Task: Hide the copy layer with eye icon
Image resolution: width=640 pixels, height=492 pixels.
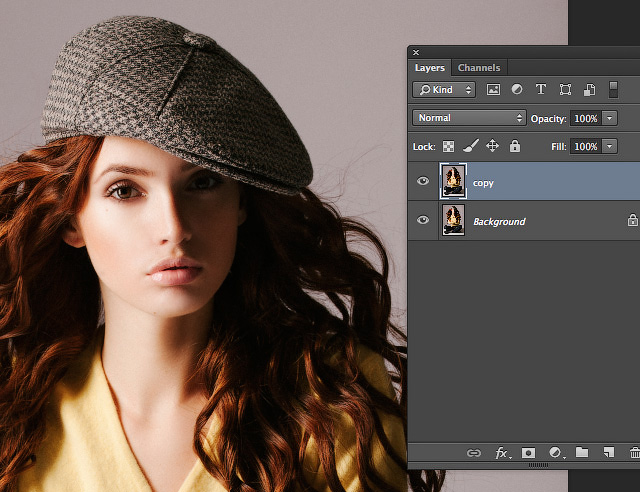Action: pos(423,182)
